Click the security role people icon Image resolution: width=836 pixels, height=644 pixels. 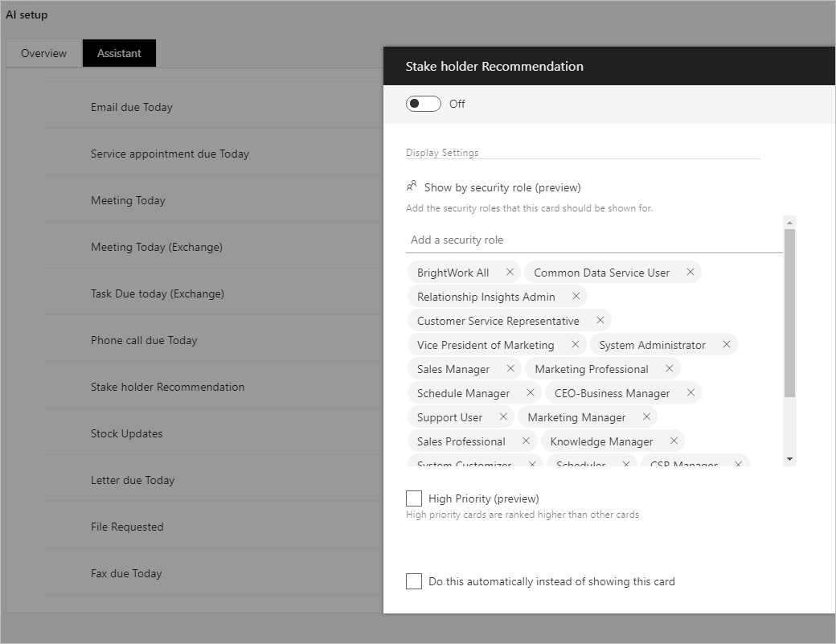[x=412, y=186]
